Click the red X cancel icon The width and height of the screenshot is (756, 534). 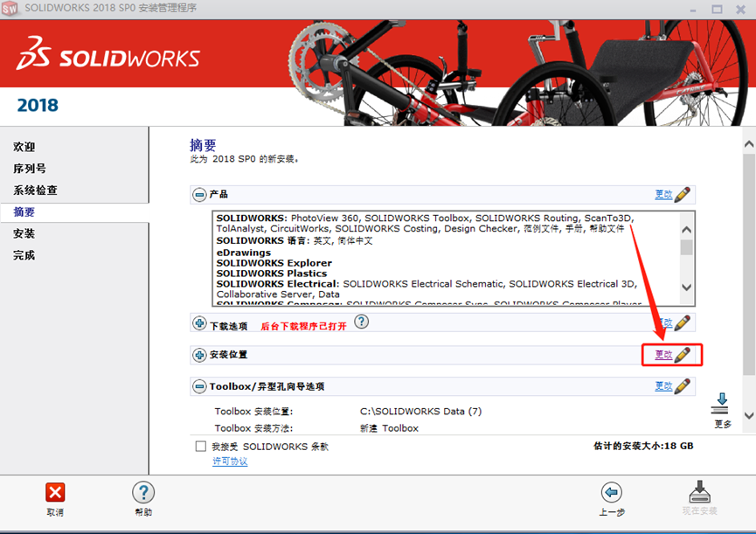pos(53,492)
